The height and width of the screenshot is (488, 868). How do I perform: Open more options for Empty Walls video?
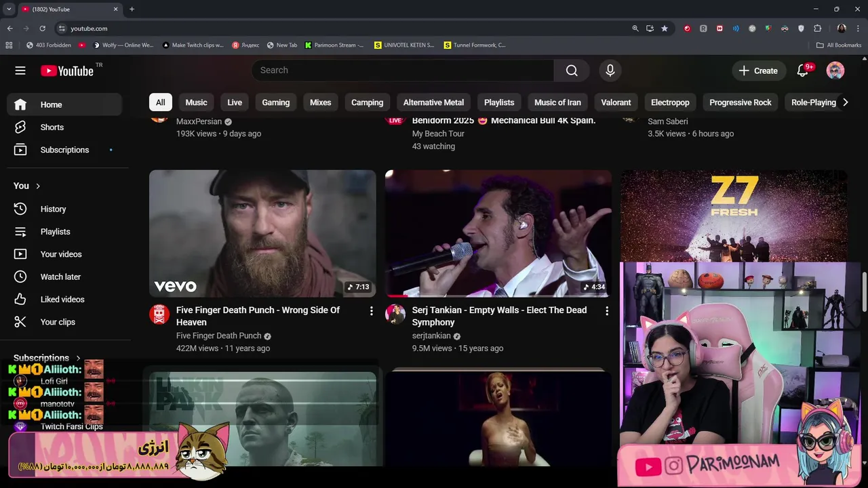tap(607, 310)
